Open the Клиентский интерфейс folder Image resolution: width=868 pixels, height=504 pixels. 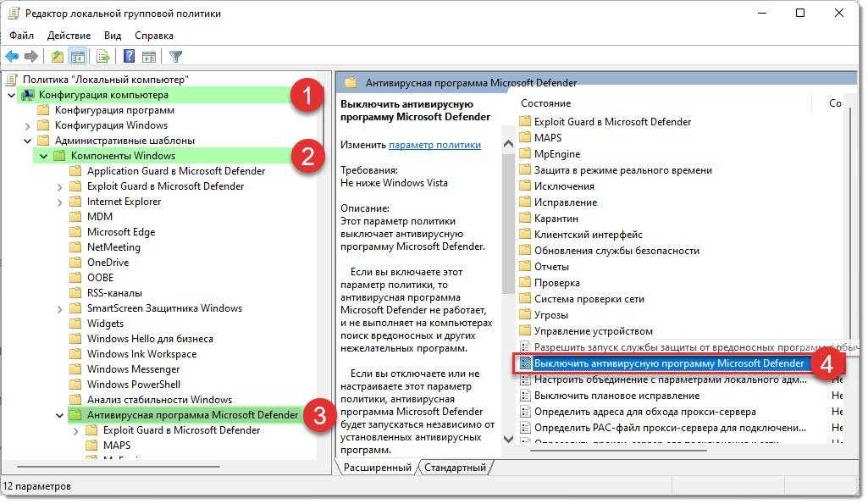click(x=589, y=235)
